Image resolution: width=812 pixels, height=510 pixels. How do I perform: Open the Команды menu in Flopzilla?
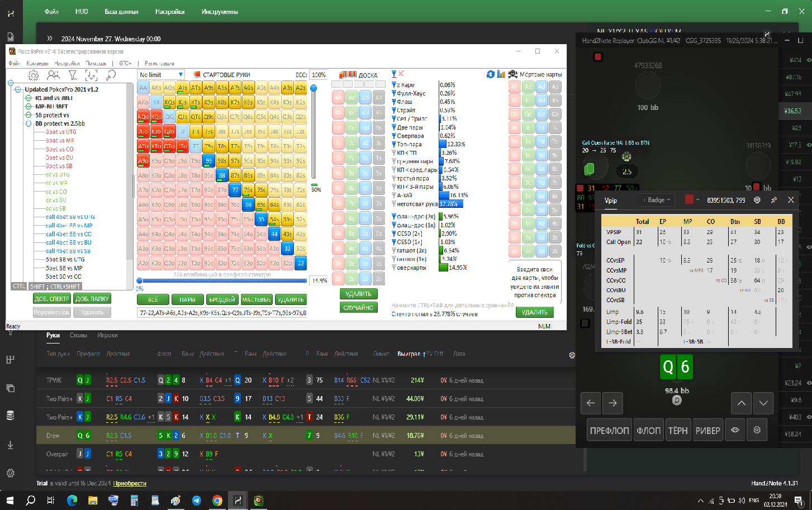point(37,63)
